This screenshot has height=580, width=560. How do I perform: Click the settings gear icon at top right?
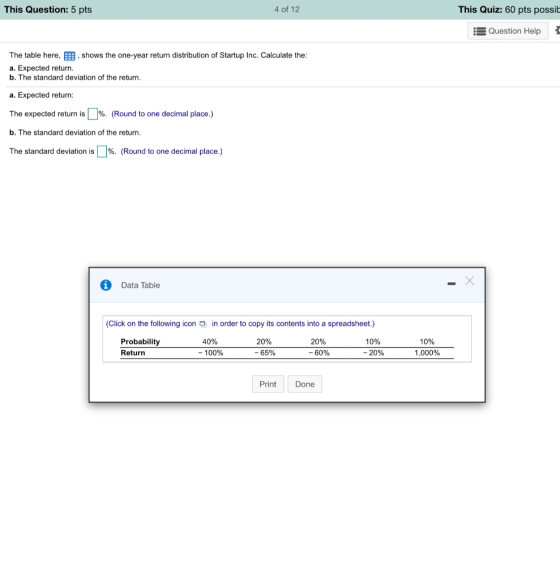point(557,30)
